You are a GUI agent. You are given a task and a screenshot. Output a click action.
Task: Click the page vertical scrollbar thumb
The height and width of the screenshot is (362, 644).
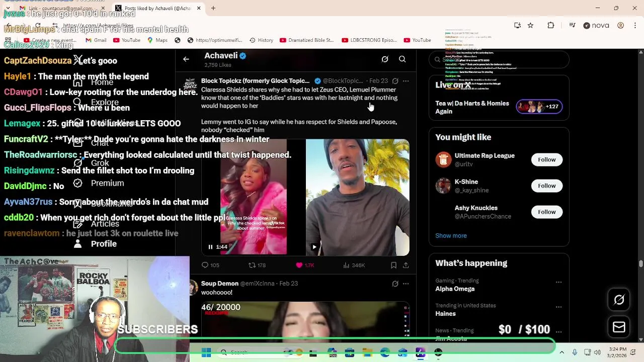(x=640, y=263)
